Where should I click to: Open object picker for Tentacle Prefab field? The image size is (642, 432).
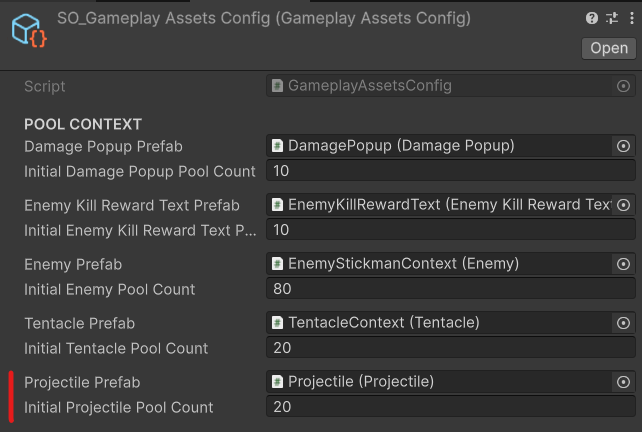tap(624, 323)
